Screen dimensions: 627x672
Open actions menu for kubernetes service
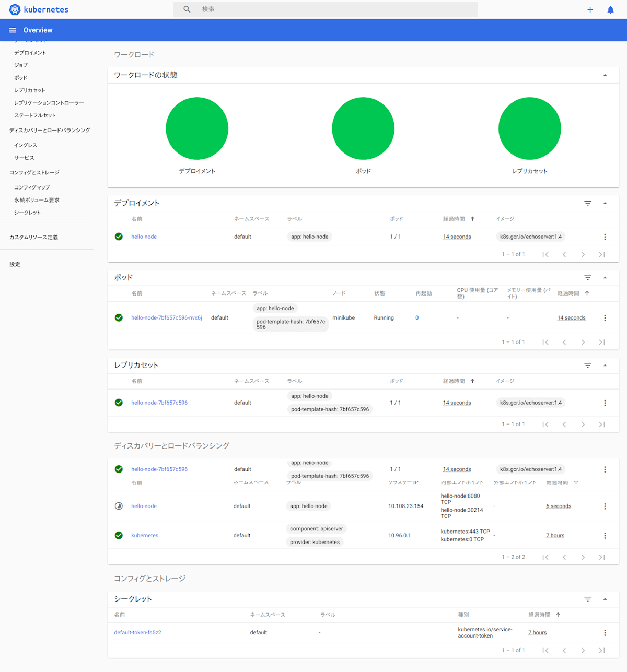click(605, 536)
